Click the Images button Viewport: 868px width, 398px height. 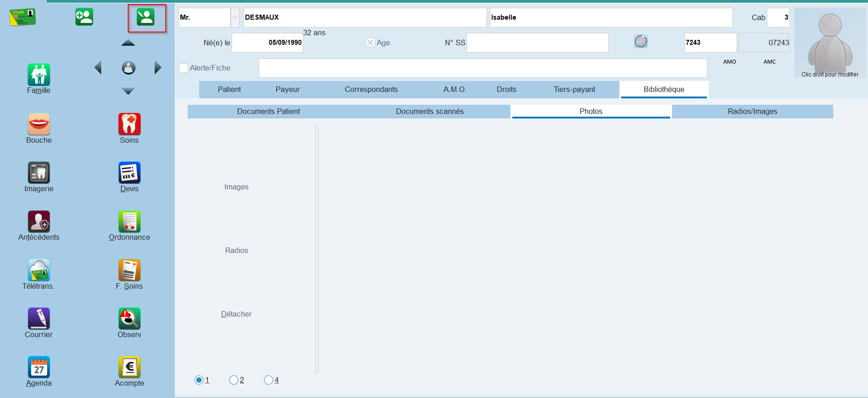point(236,187)
